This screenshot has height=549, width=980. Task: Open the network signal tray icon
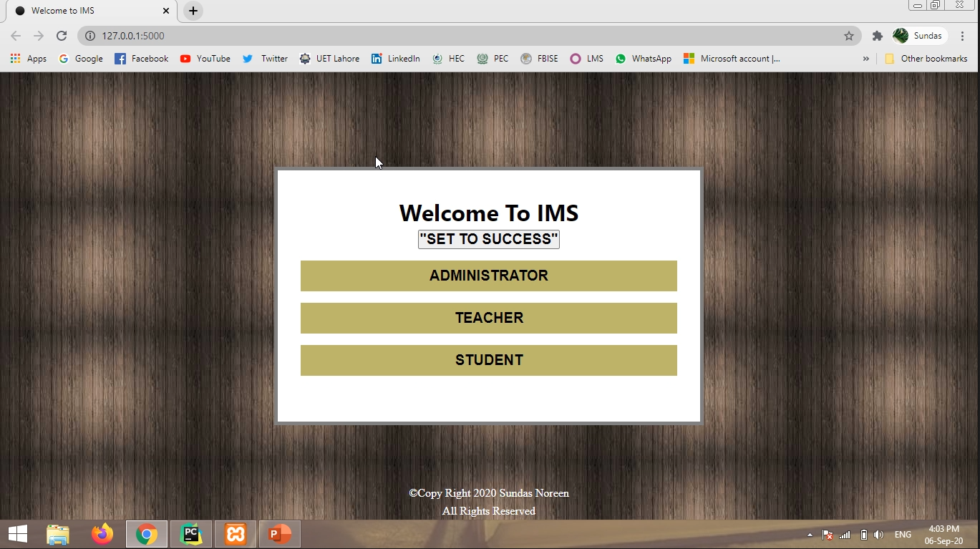coord(845,535)
